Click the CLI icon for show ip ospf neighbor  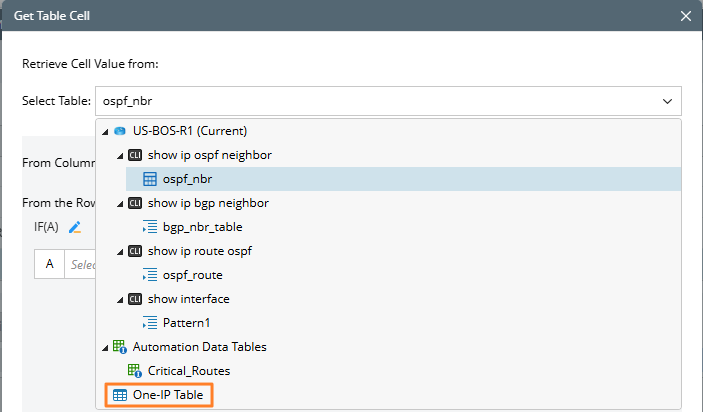tap(136, 155)
